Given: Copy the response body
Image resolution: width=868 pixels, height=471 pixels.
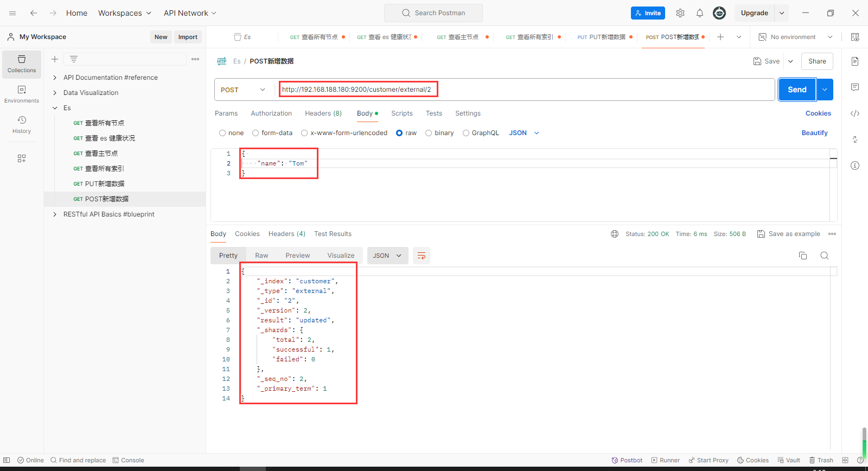Looking at the screenshot, I should 803,256.
